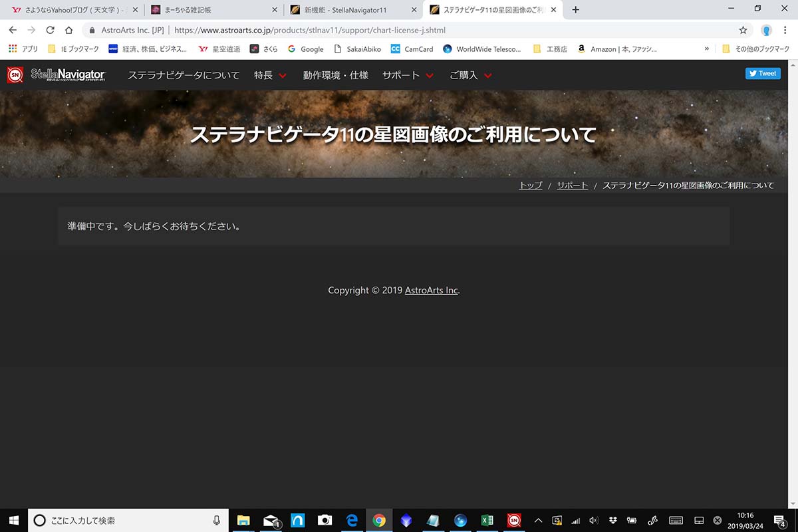Open SakaiAbiko bookmark

pos(357,49)
